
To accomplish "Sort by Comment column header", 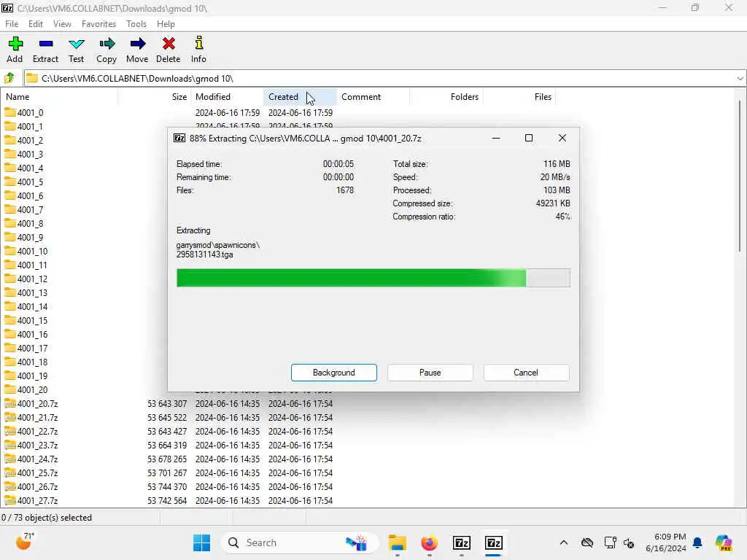I will (373, 97).
